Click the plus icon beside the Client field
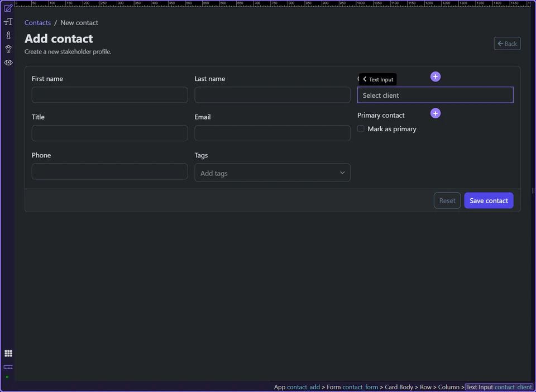536x392 pixels. point(435,77)
